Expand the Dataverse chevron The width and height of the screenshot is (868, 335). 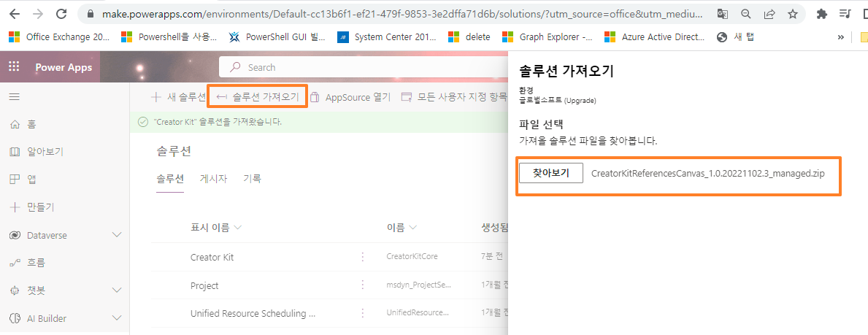pyautogui.click(x=117, y=235)
